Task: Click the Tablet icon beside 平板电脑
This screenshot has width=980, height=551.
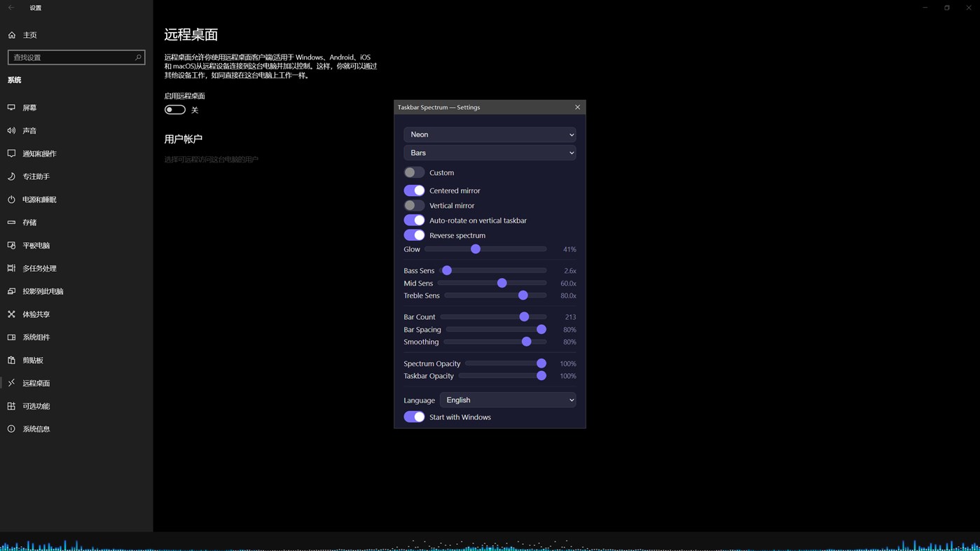Action: point(11,246)
